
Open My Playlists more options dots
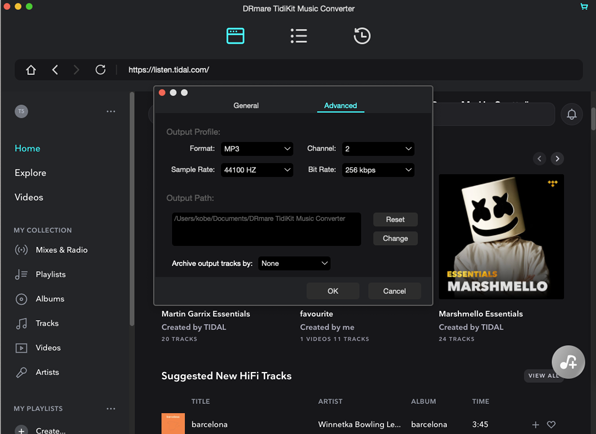tap(111, 409)
